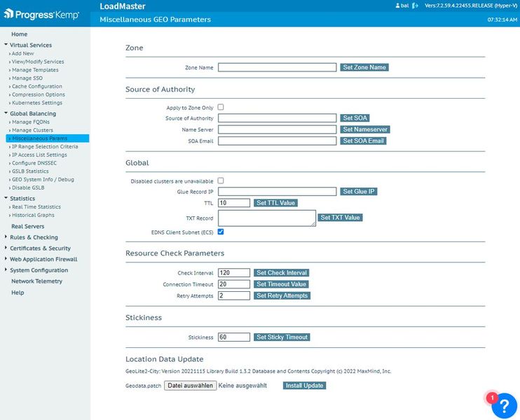Click Set Retry Attempts button
The height and width of the screenshot is (420, 520).
coord(282,295)
